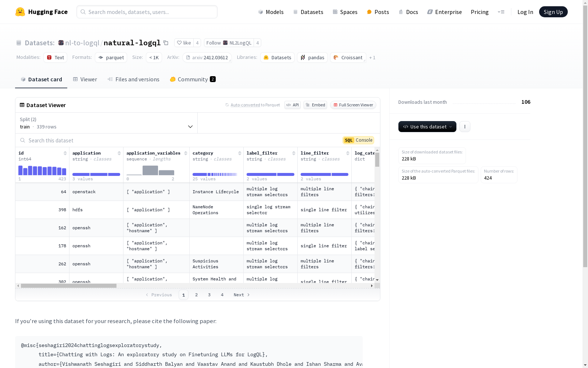Filter by the < 1K size tag
Viewport: 588px width, 368px height.
(154, 57)
